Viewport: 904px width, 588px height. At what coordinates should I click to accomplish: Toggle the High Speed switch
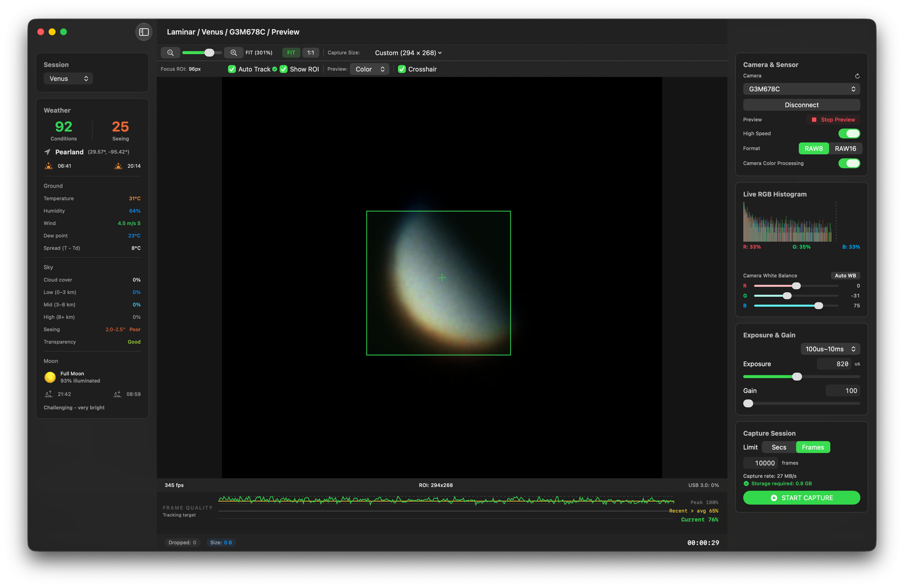coord(849,134)
